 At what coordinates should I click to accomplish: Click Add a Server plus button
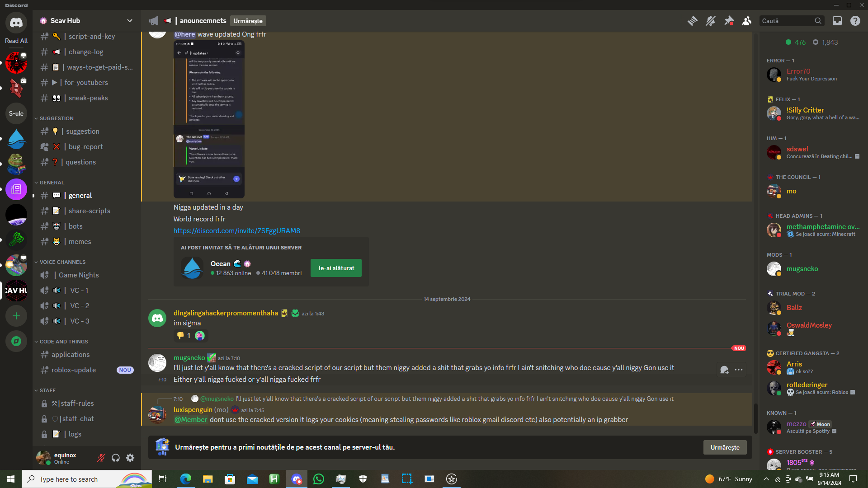(16, 316)
